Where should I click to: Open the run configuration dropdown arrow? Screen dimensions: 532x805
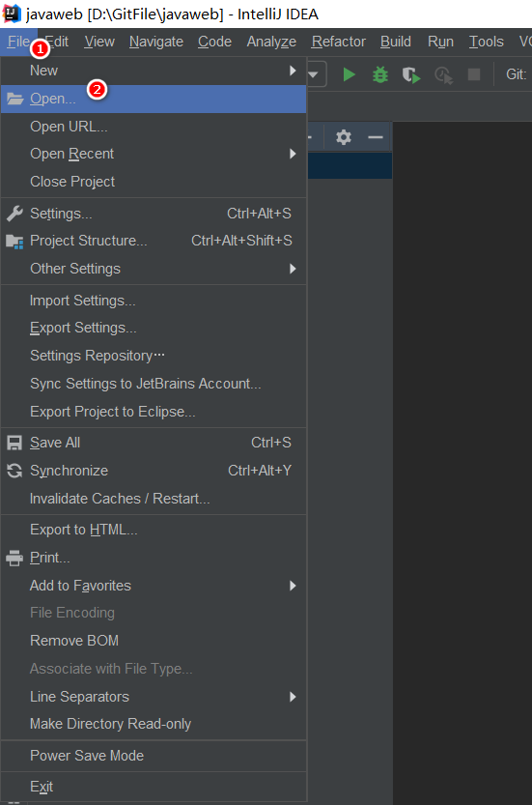314,75
